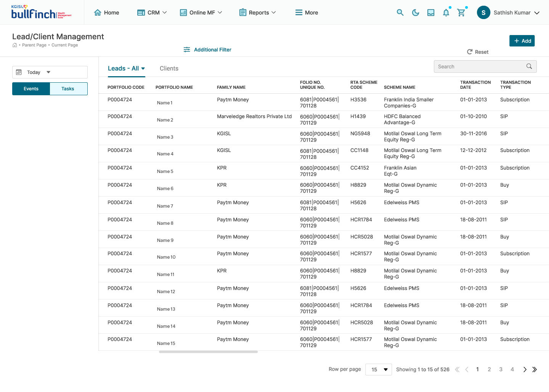
Task: Go to Home in the navigation
Action: pos(106,13)
